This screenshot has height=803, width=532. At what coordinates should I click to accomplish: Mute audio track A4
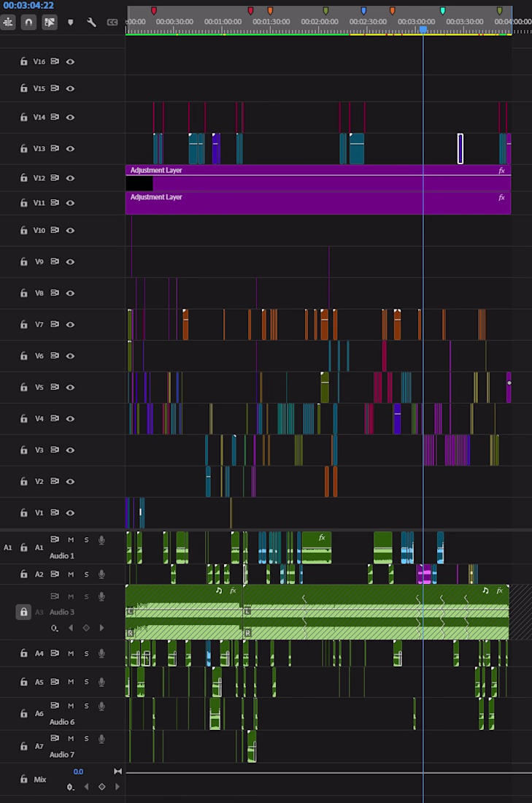pos(71,653)
